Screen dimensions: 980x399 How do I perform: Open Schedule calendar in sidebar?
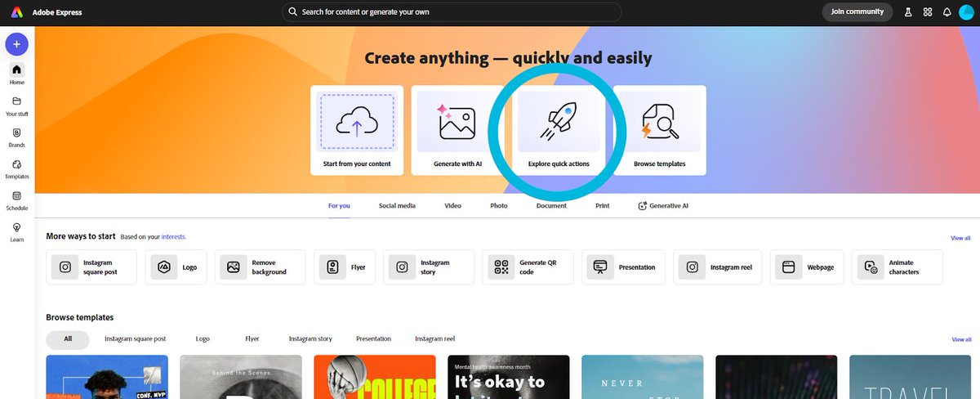[16, 200]
